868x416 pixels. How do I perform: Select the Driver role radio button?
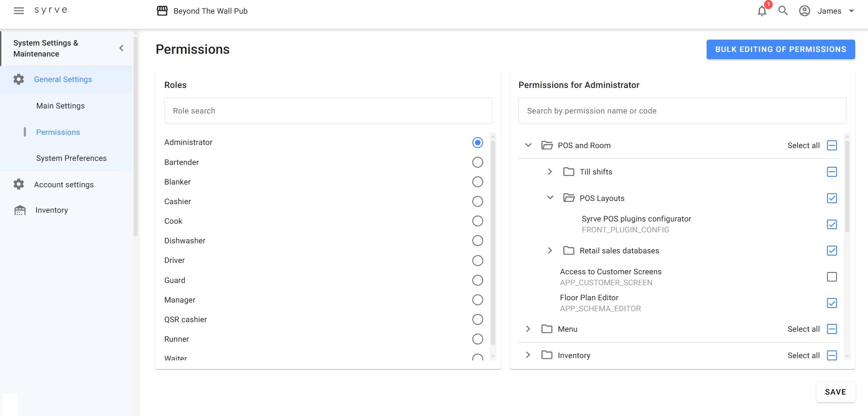(x=477, y=261)
